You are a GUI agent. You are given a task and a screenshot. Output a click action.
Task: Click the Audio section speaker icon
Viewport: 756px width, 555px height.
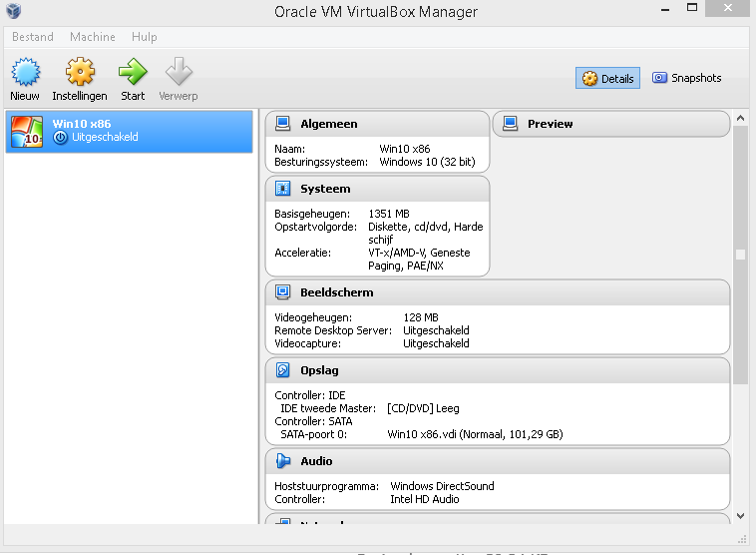tap(283, 461)
